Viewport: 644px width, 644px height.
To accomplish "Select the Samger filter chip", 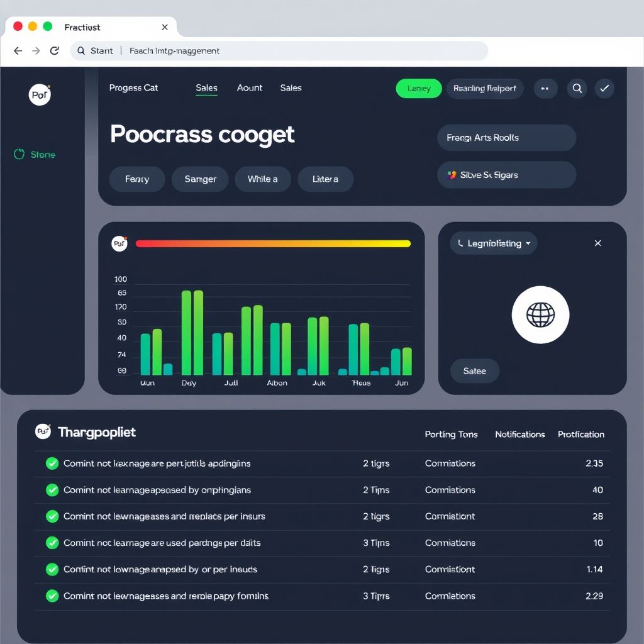I will coord(200,179).
